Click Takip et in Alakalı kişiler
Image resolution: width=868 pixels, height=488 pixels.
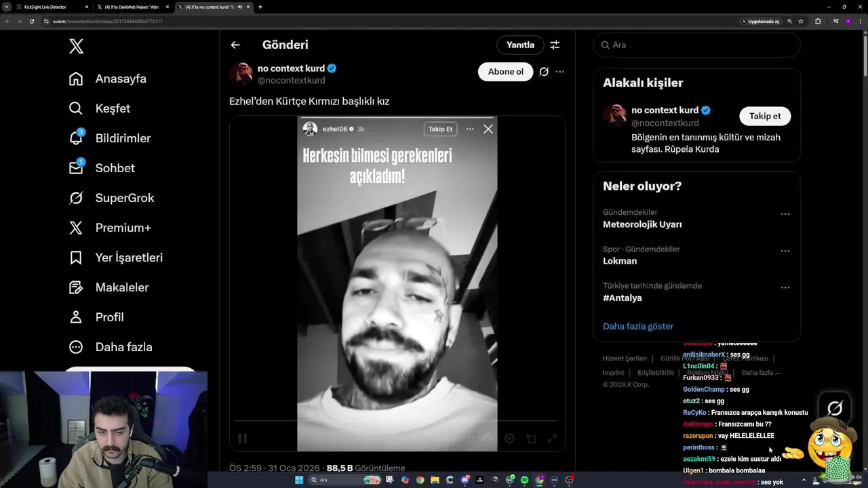[x=765, y=116]
